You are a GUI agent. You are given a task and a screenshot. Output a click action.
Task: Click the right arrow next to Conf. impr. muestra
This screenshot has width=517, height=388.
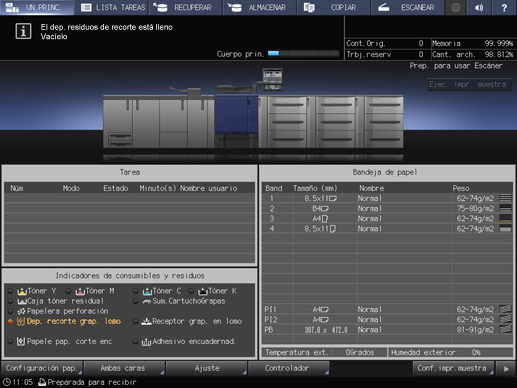click(x=506, y=369)
